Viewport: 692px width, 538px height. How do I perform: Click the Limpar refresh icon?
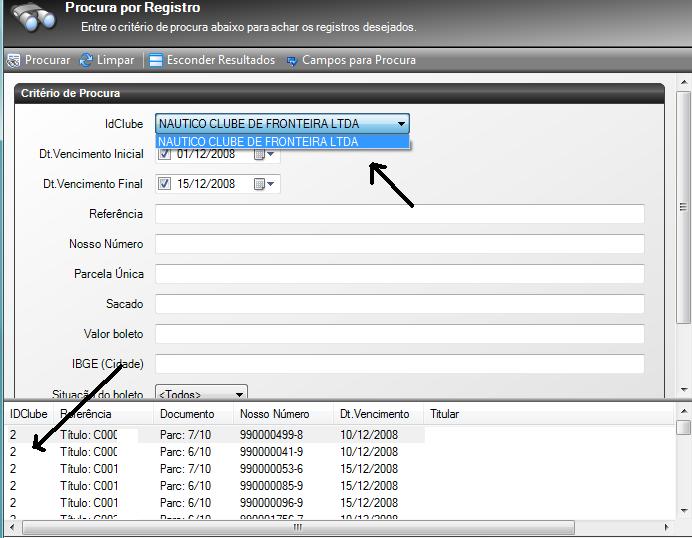tap(86, 61)
